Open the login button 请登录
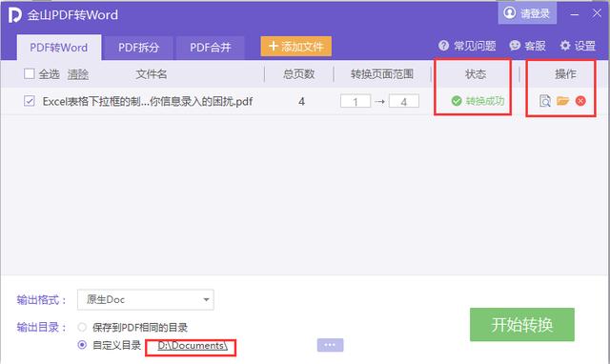 pos(527,13)
